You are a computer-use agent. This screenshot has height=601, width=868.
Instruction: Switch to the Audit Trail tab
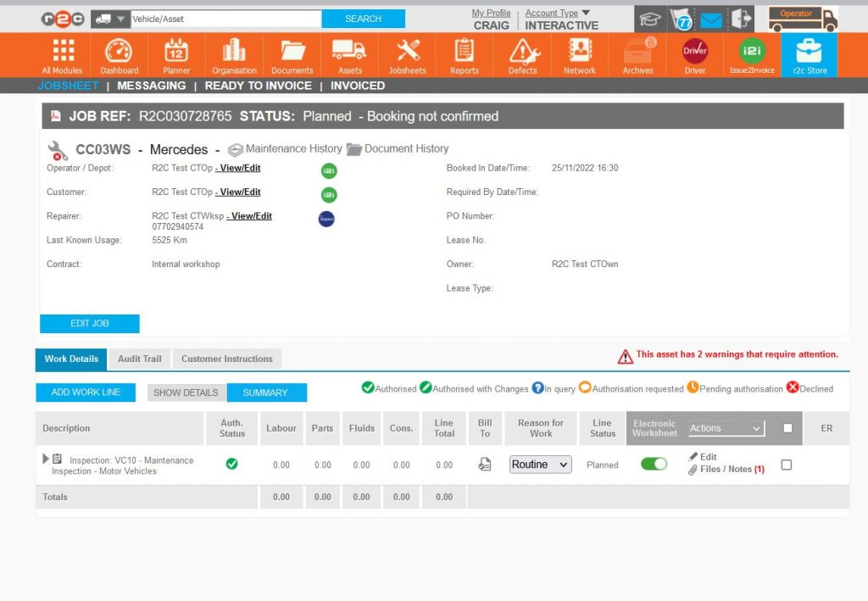pos(139,359)
